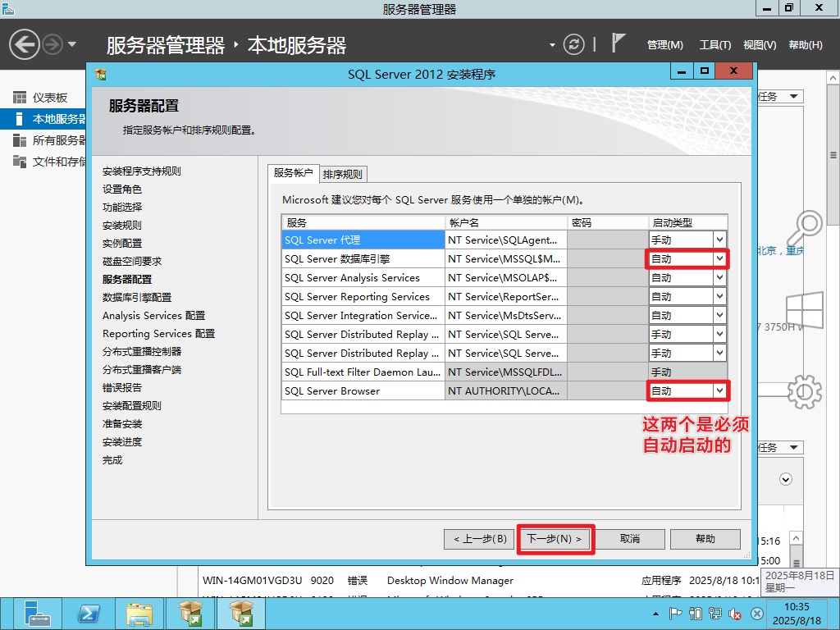Viewport: 840px width, 630px height.
Task: Click the 下一步(N) button
Action: pyautogui.click(x=554, y=539)
